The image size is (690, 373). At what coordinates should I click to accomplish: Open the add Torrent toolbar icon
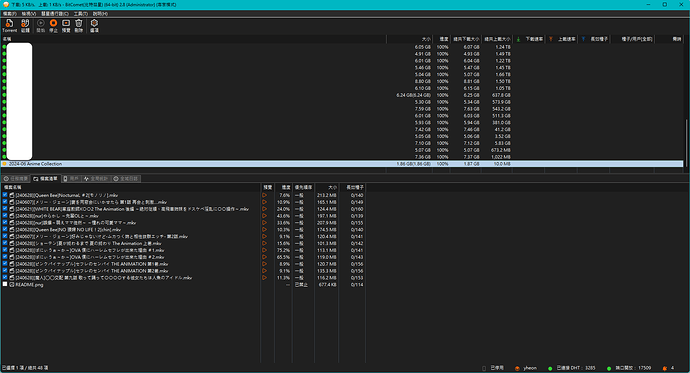(9, 26)
